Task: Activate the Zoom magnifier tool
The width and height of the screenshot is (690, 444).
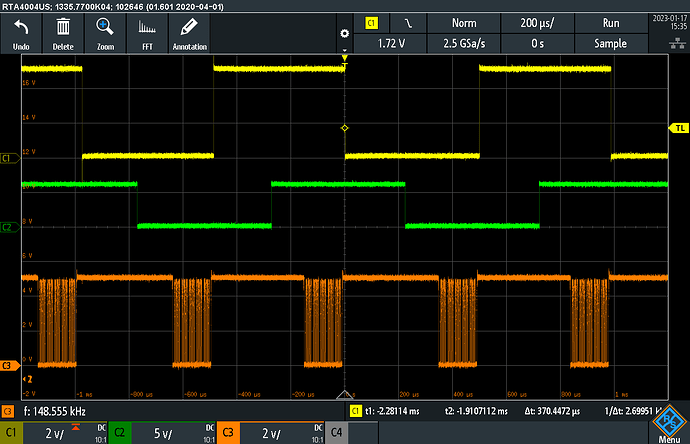Action: coord(104,32)
